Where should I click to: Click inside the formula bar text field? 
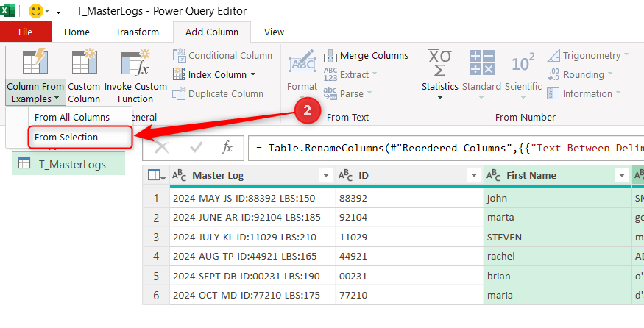pyautogui.click(x=446, y=148)
